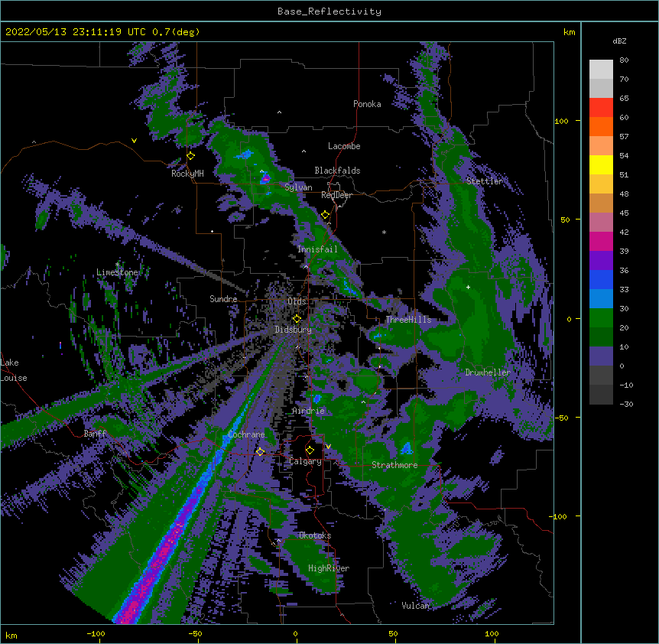Click the Ponoka city label
The image size is (659, 644).
click(x=367, y=104)
